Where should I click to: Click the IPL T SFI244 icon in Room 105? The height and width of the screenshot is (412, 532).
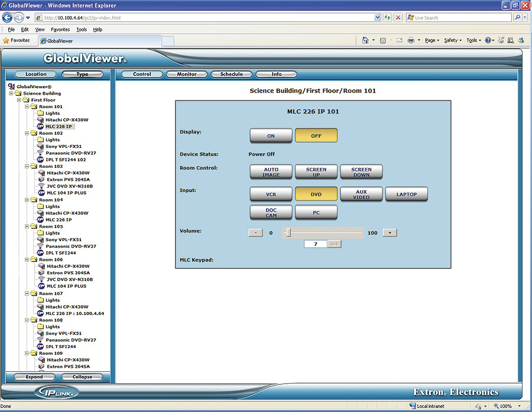40,253
